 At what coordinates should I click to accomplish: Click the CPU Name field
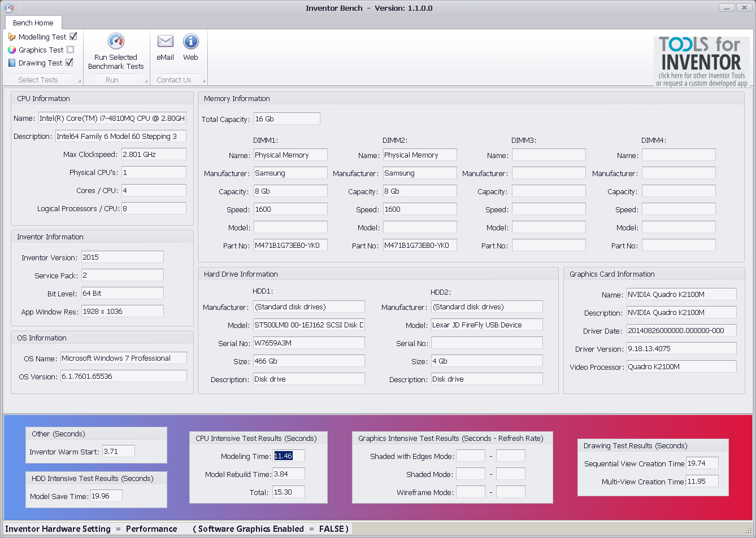click(112, 119)
